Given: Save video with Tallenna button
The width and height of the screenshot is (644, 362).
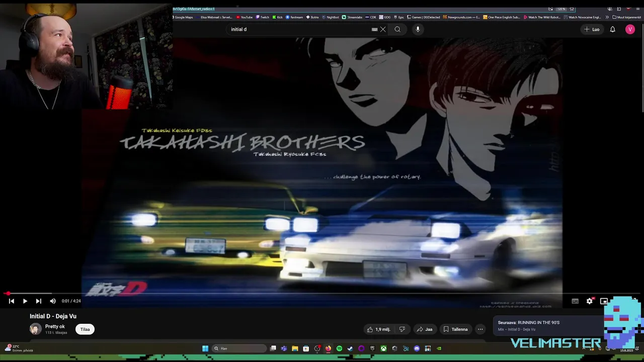Looking at the screenshot, I should point(455,329).
